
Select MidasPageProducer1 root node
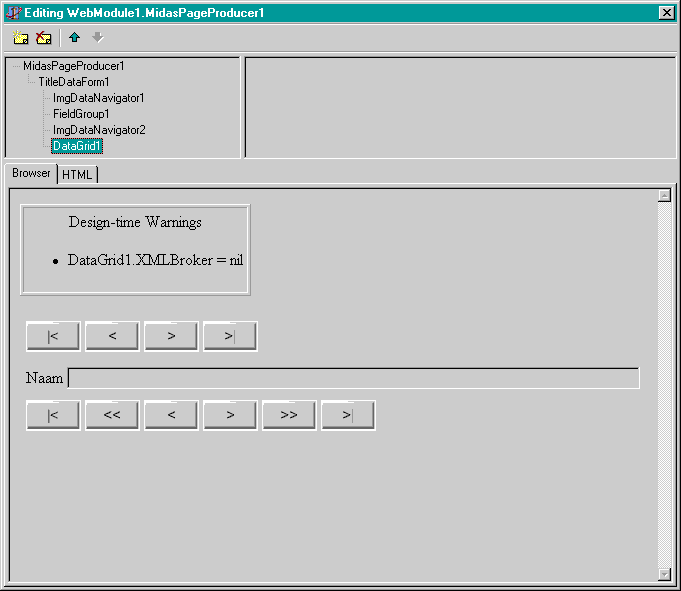(x=73, y=66)
